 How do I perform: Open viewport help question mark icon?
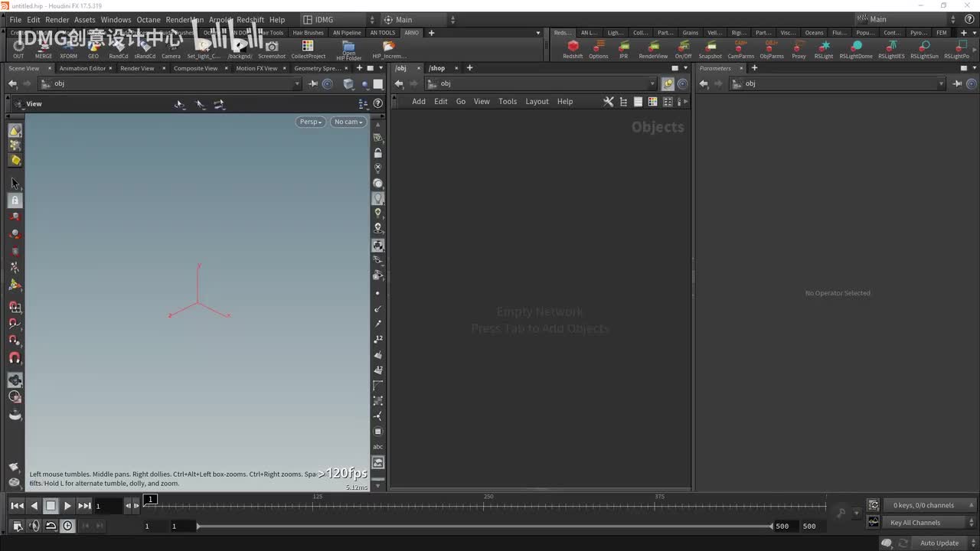(377, 103)
